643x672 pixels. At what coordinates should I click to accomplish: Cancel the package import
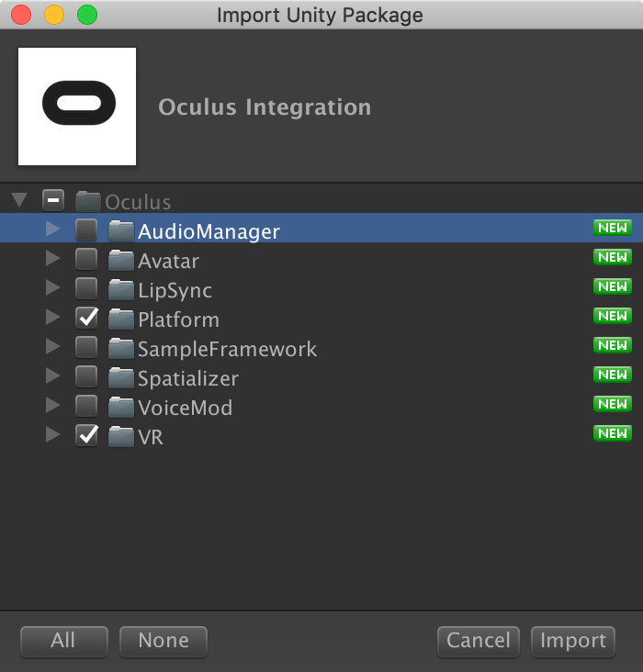point(479,641)
